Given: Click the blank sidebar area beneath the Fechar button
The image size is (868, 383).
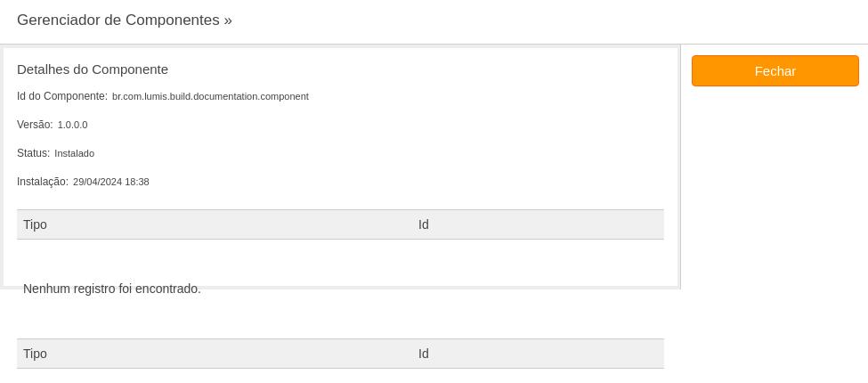Looking at the screenshot, I should coord(775,188).
